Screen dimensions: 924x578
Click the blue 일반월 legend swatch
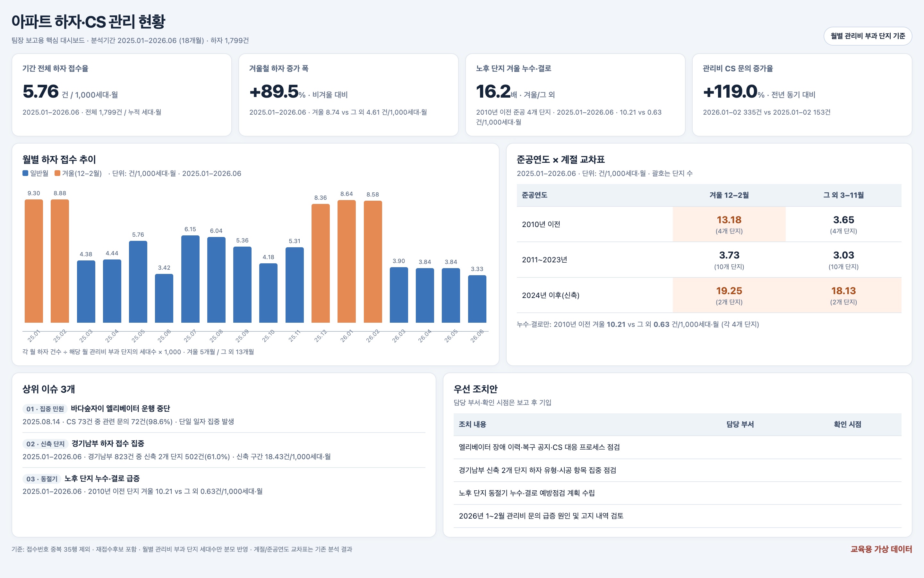click(25, 173)
